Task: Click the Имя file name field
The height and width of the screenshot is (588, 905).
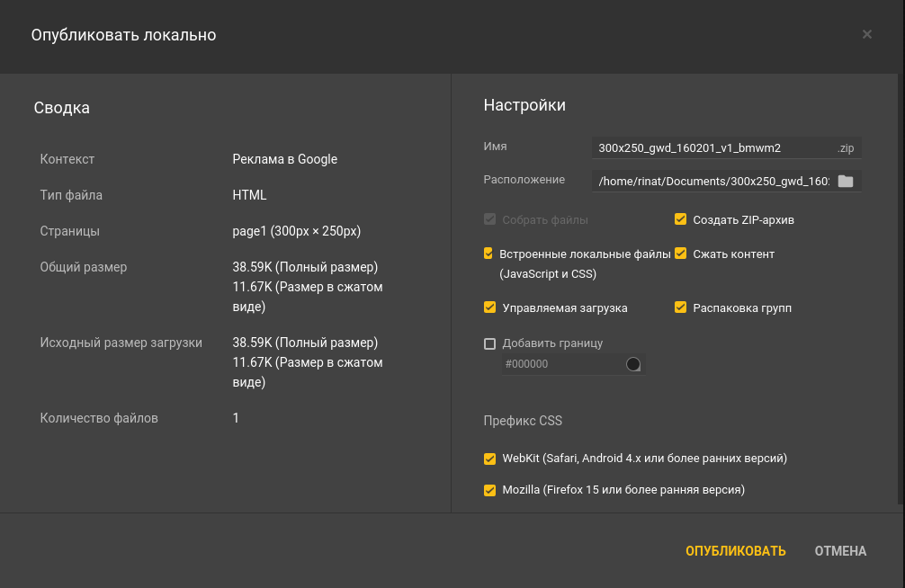Action: [x=711, y=148]
